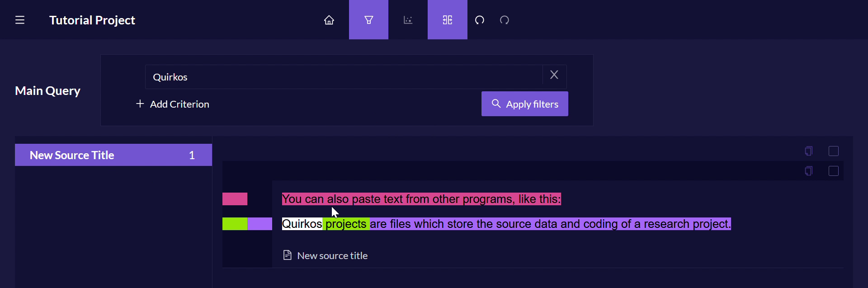Select New Source Title in source list
Screen dimensions: 868x288
113,155
